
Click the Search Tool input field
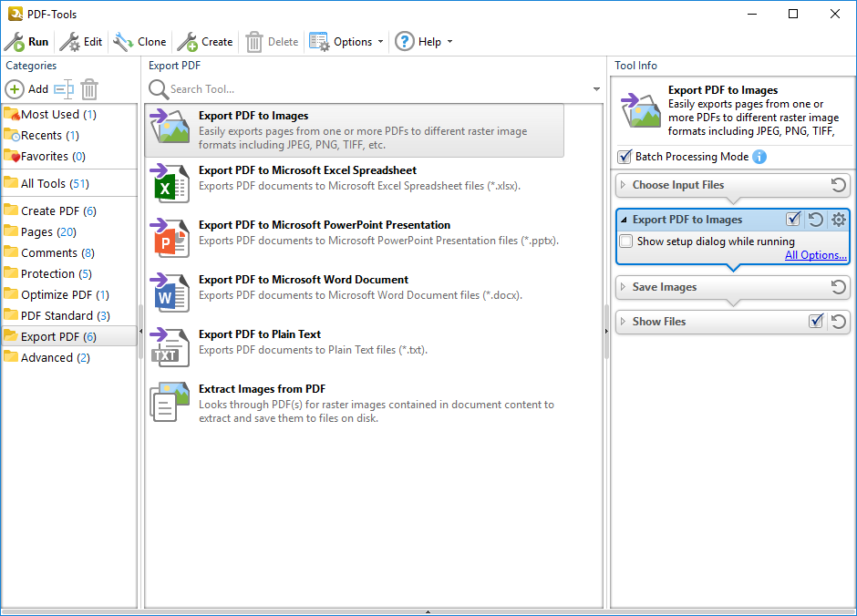point(374,89)
